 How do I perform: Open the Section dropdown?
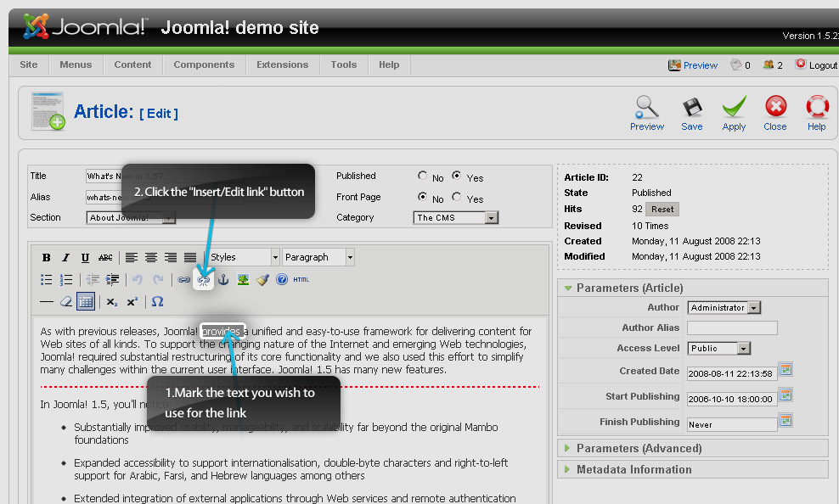click(x=131, y=217)
